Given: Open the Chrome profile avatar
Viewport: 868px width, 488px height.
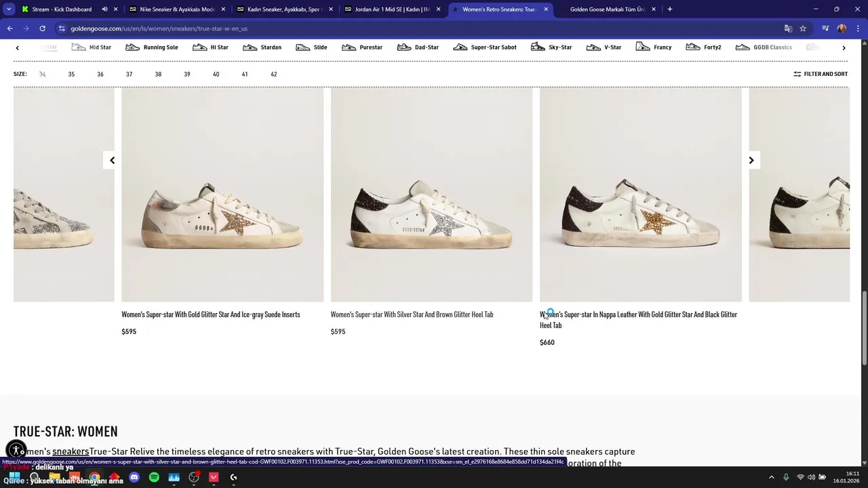Looking at the screenshot, I should 842,28.
